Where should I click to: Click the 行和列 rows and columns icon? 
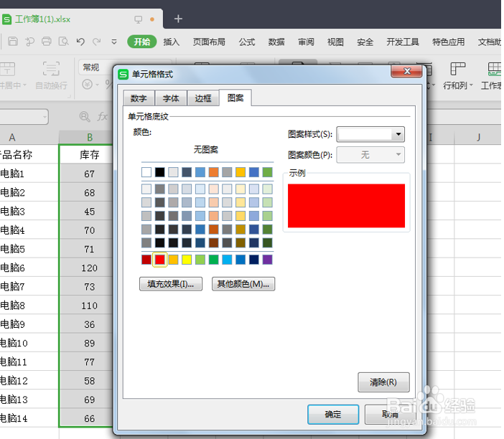click(x=458, y=69)
